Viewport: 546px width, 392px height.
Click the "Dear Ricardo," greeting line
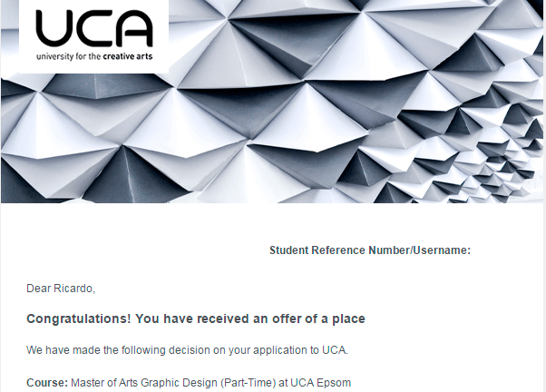pos(61,289)
